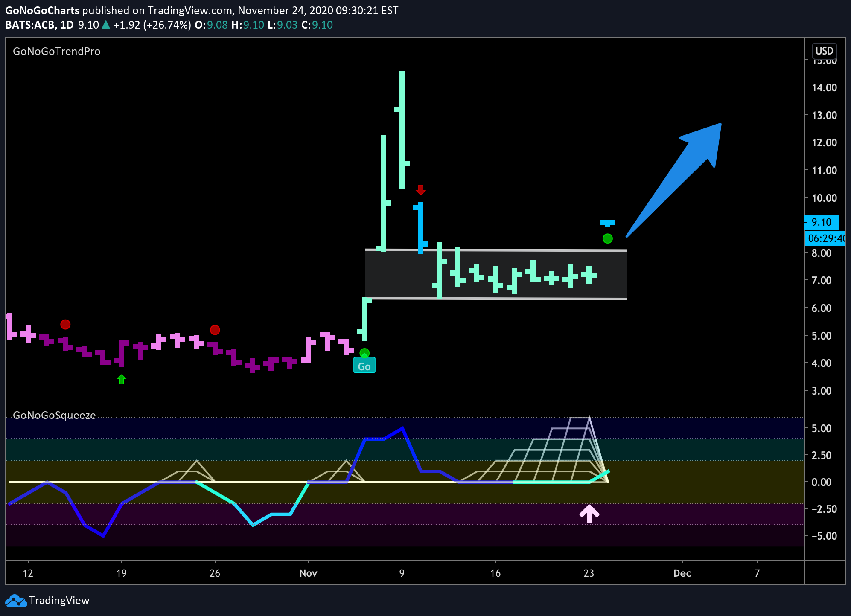Click the GoNoGoSqueeze indicator label
This screenshot has width=851, height=616.
54,416
